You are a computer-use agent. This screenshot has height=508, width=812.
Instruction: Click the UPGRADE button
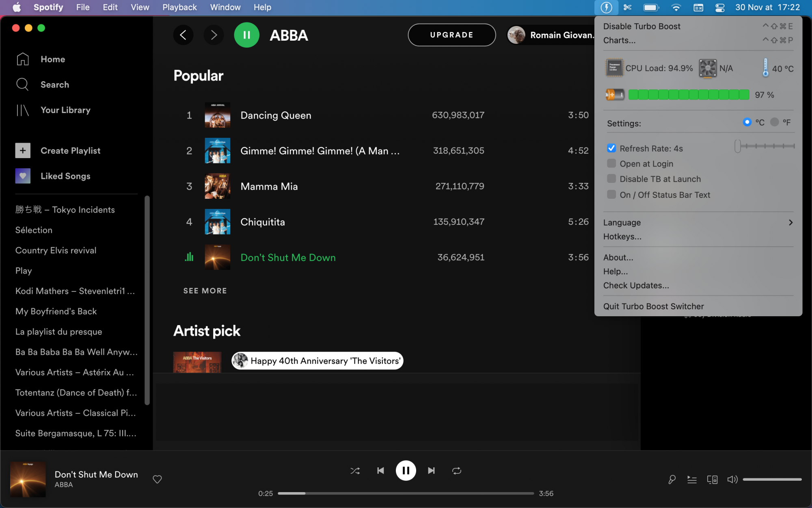[x=451, y=35]
